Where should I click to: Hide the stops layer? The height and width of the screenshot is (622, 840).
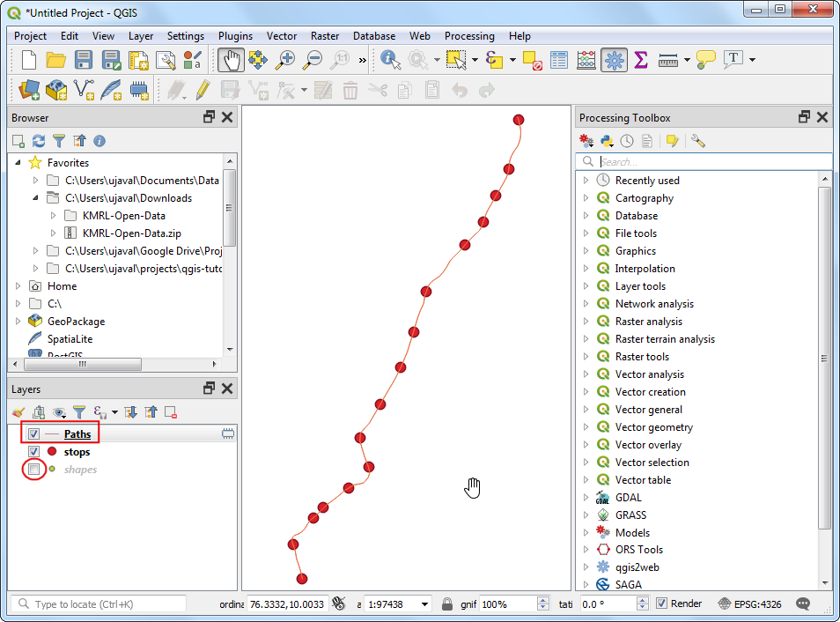click(33, 452)
